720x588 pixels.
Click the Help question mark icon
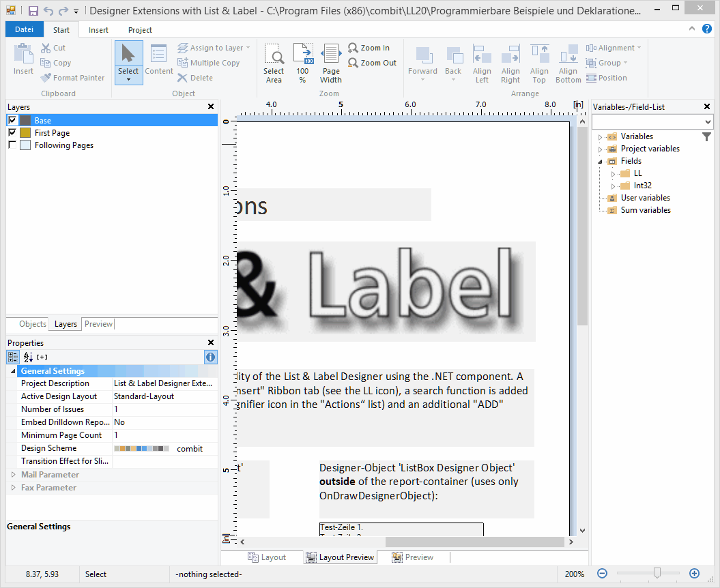pos(706,29)
